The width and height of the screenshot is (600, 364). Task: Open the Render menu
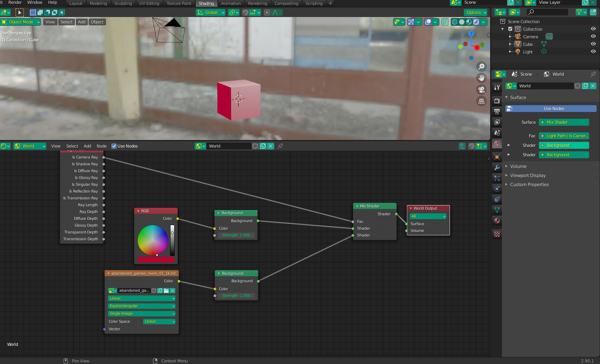point(15,2)
